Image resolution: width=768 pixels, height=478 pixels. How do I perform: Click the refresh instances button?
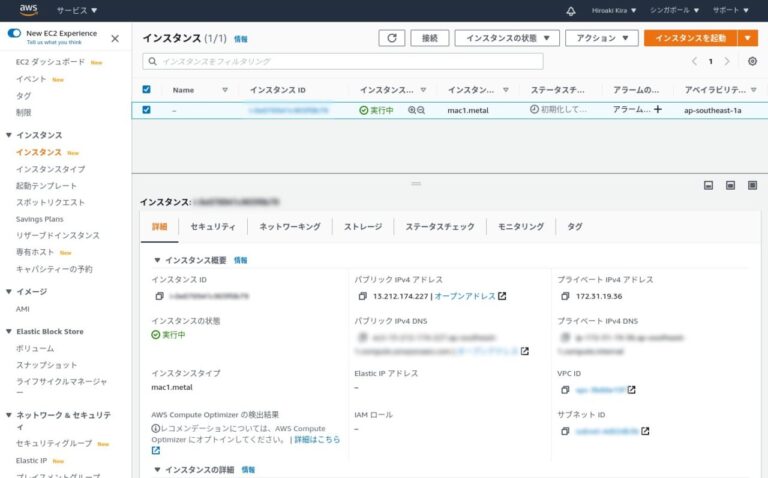point(392,38)
